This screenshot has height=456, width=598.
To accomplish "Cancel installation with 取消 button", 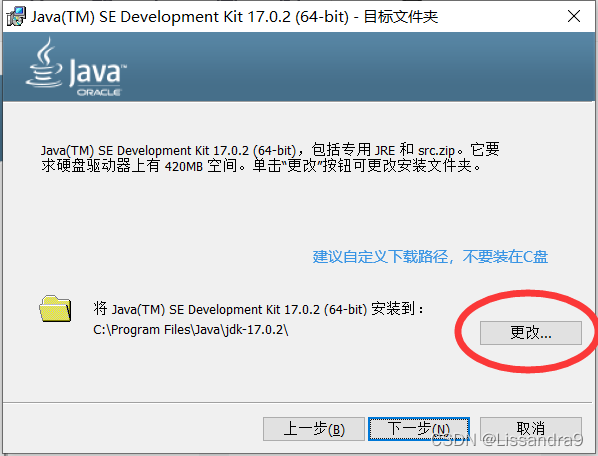I will [530, 429].
